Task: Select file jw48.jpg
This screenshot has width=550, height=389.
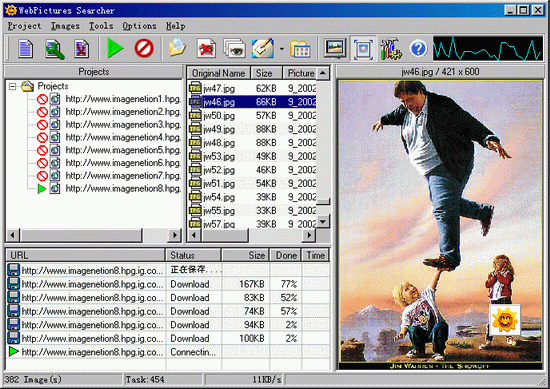Action: (219, 143)
